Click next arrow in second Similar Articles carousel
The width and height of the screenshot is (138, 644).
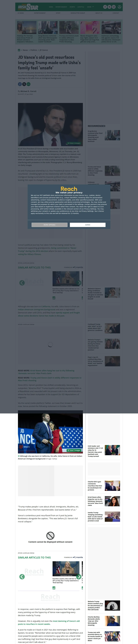[x=79, y=576]
